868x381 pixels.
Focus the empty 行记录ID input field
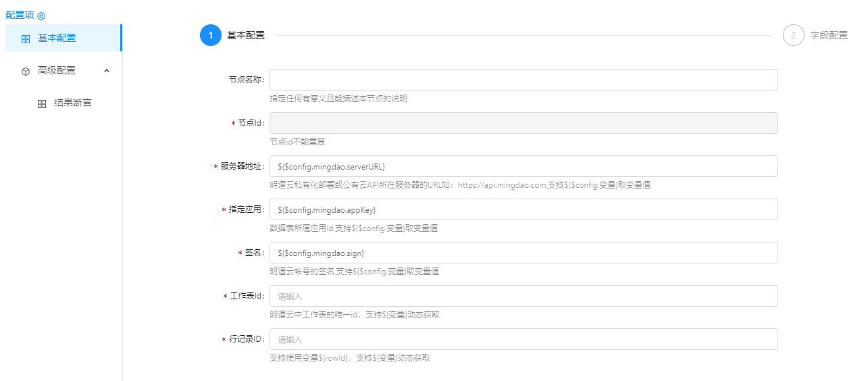(x=523, y=339)
